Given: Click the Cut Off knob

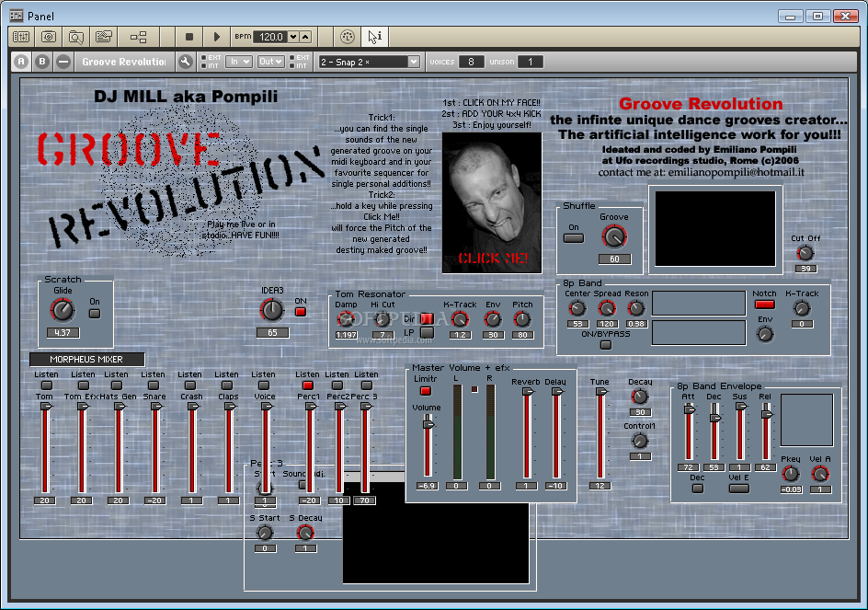Looking at the screenshot, I should [x=805, y=253].
